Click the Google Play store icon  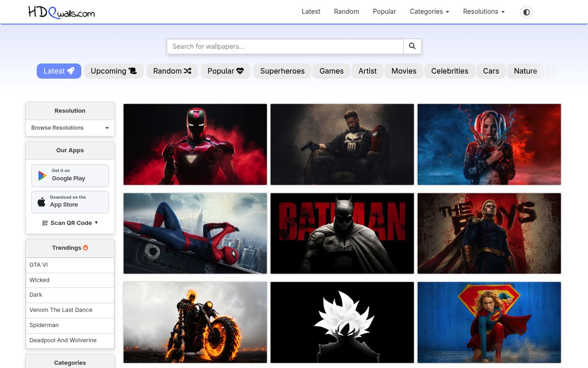pos(43,175)
